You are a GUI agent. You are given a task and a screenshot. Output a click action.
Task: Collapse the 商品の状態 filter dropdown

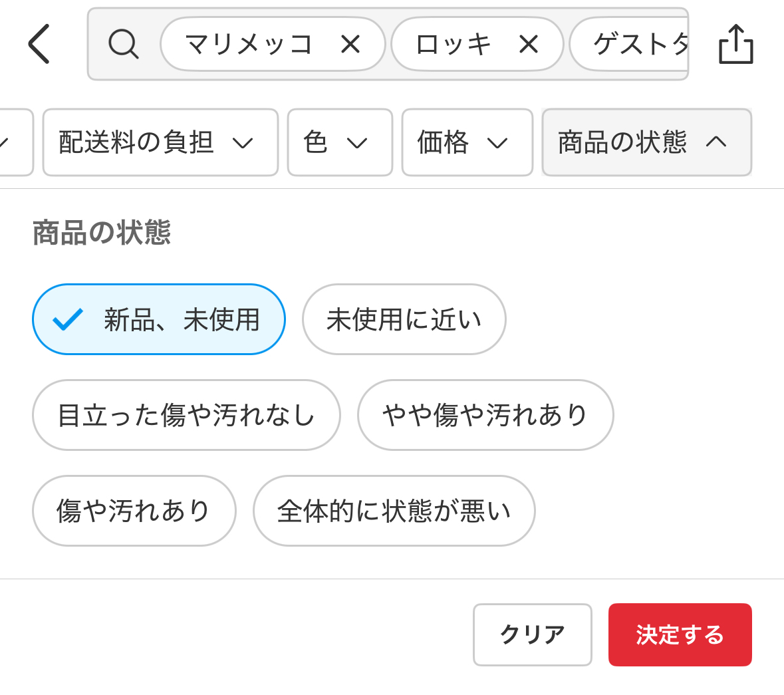[x=646, y=142]
